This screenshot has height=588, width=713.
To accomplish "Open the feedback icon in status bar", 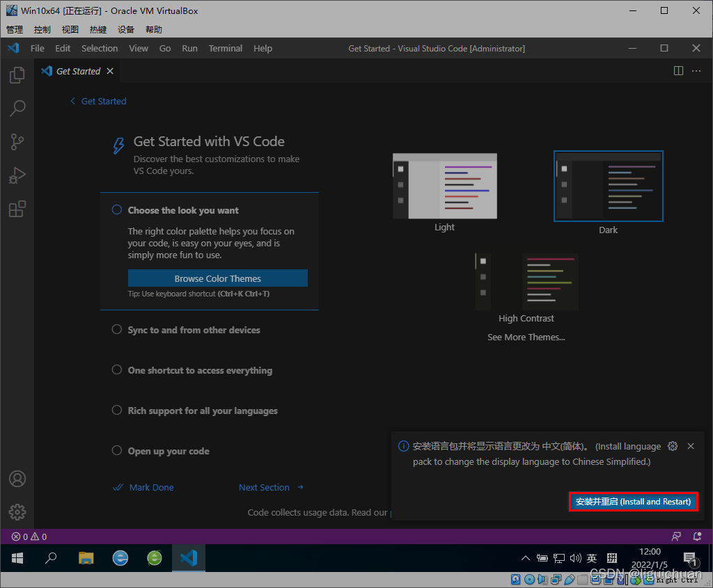I will 676,537.
